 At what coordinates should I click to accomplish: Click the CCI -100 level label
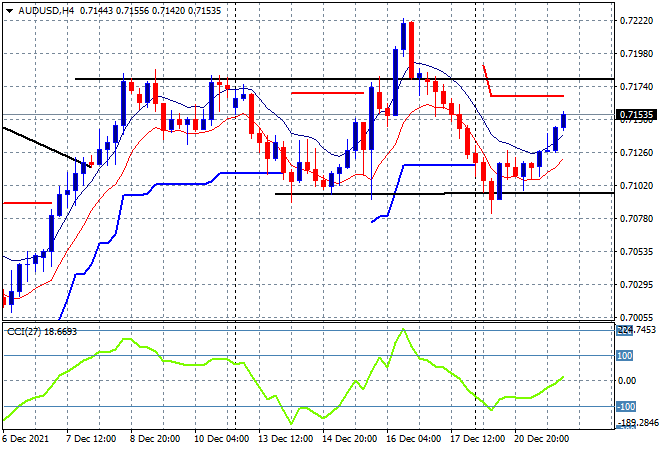[x=626, y=406]
